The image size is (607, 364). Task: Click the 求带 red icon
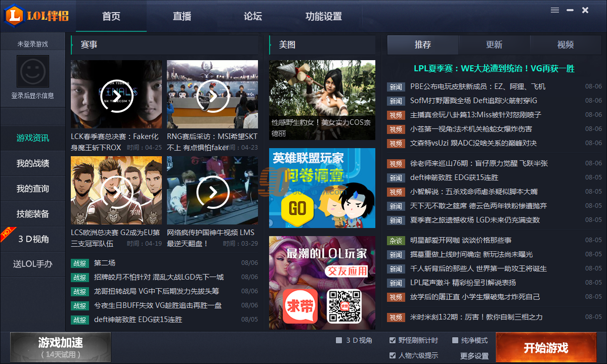(x=300, y=306)
